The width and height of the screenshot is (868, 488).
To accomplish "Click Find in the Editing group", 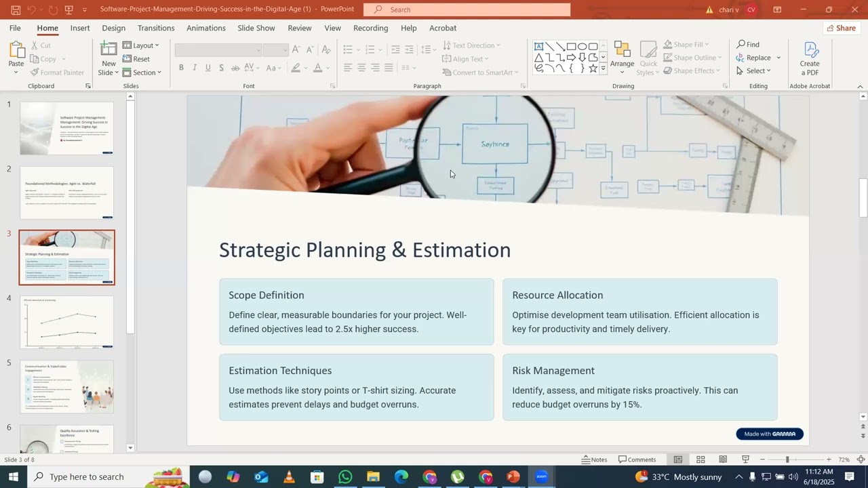I will (748, 45).
